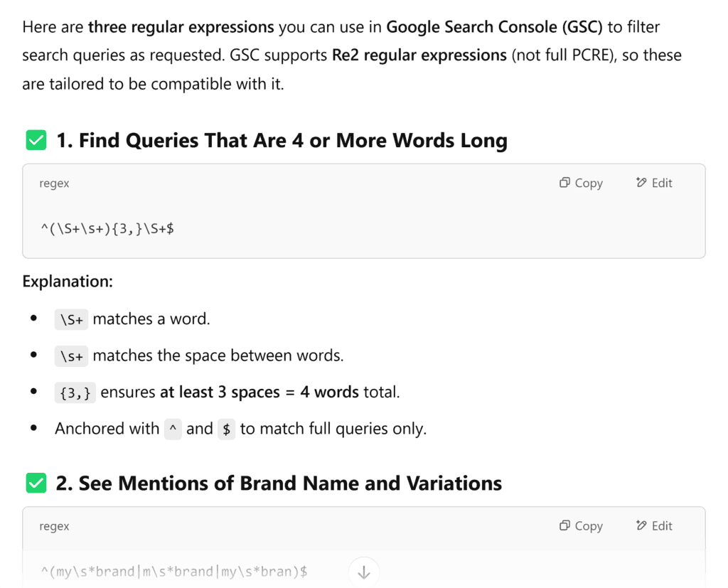728x588 pixels.
Task: Click the green checkmark before heading 1
Action: tap(36, 140)
